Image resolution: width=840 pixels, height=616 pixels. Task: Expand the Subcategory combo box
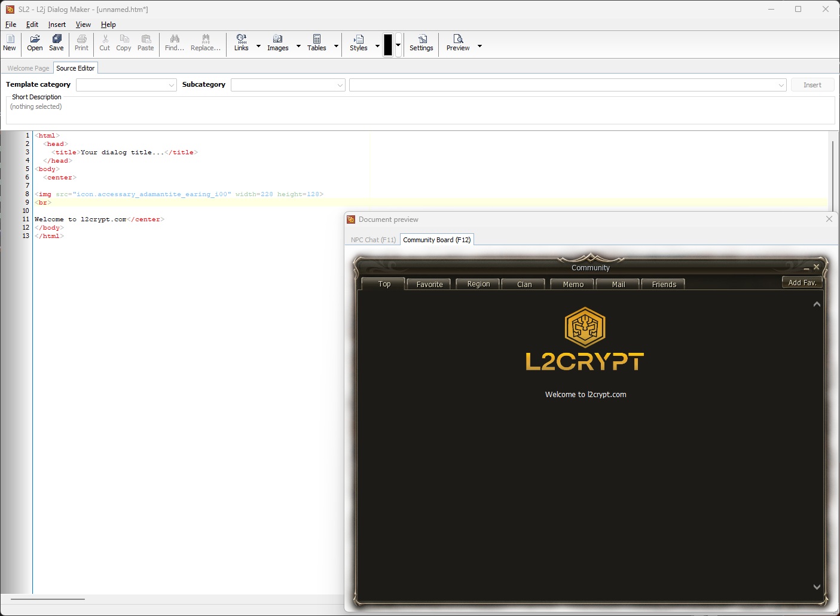click(x=340, y=86)
